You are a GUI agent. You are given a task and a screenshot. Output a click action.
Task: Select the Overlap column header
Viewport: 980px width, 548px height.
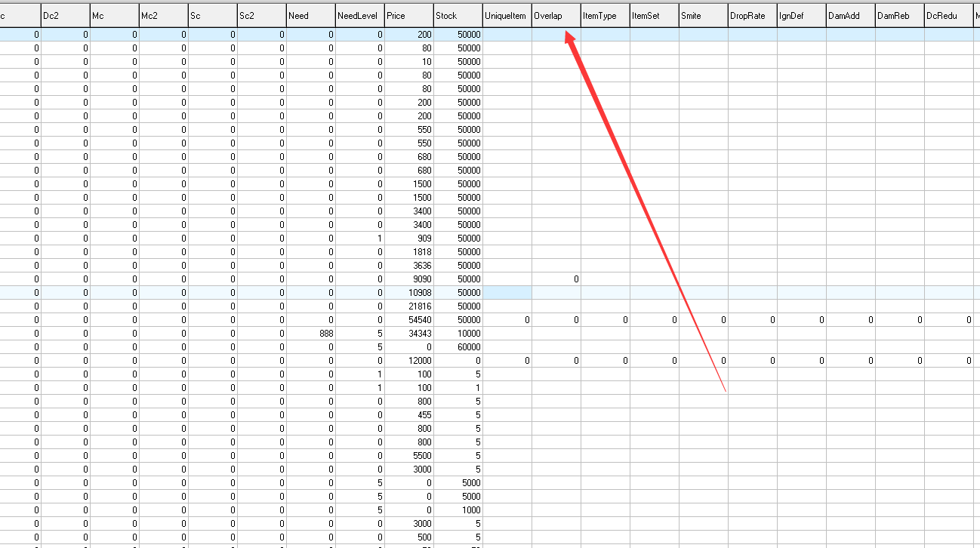[x=556, y=16]
